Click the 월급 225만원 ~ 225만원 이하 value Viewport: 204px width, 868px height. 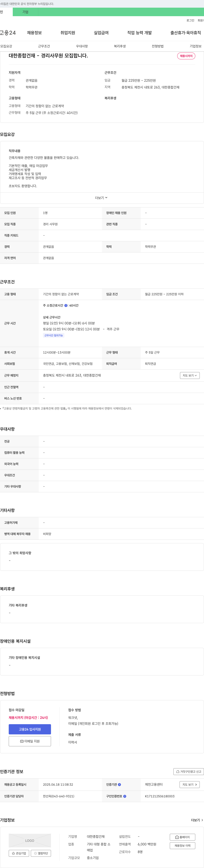(164, 294)
